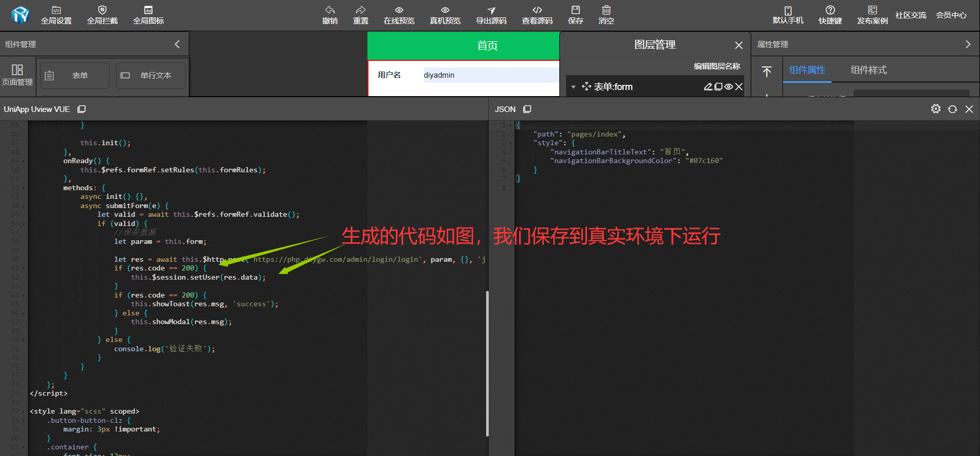Click the 首页 page title bar

[x=463, y=45]
